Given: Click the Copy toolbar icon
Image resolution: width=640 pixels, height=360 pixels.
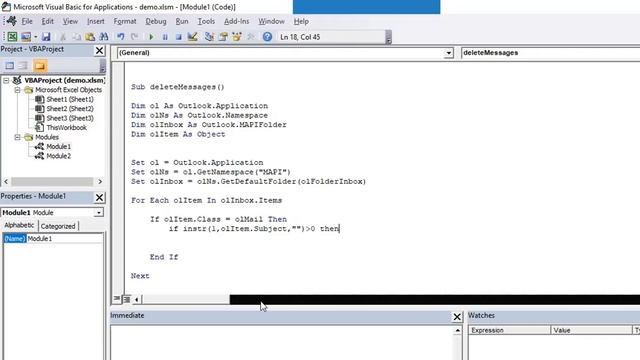Looking at the screenshot, I should [76, 37].
